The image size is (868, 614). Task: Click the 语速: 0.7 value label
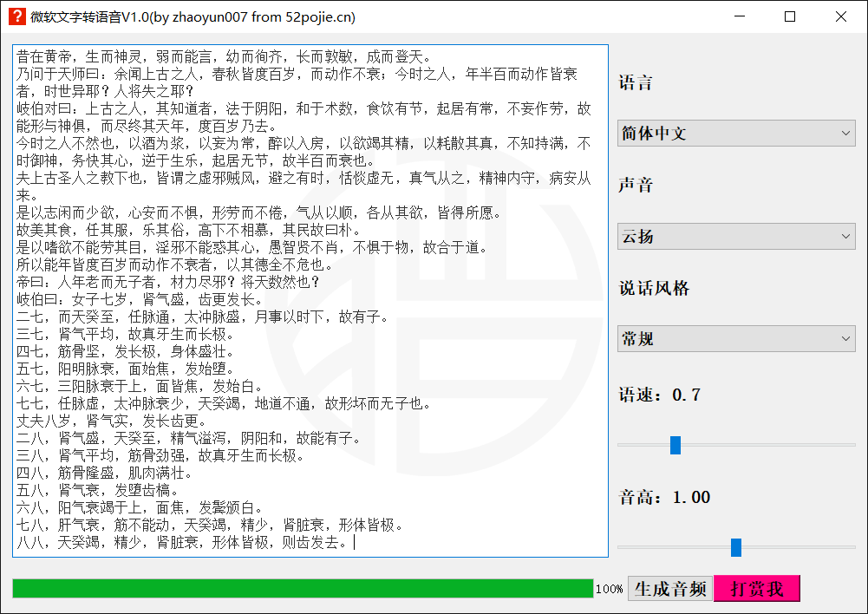tap(659, 395)
